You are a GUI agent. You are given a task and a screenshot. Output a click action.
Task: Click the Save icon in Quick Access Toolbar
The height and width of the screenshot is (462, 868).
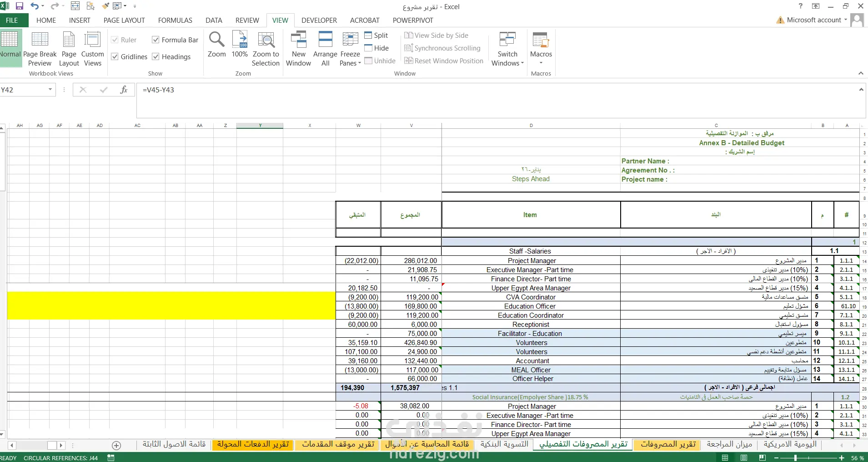[20, 6]
